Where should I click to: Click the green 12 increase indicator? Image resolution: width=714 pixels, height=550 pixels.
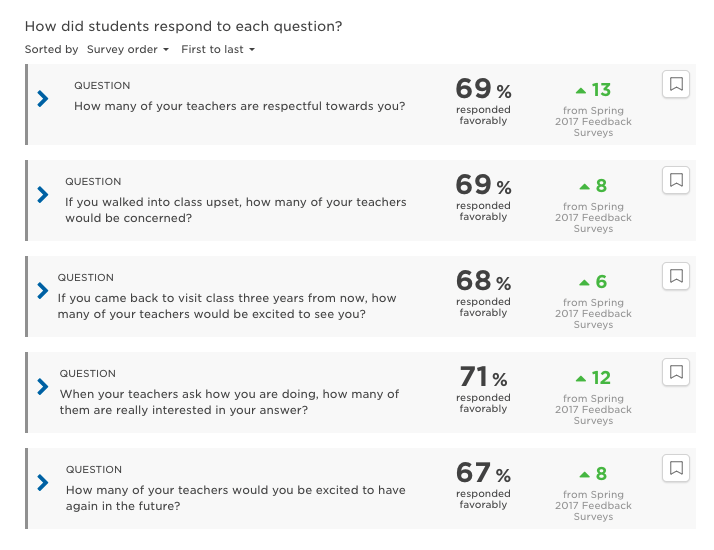pyautogui.click(x=593, y=378)
